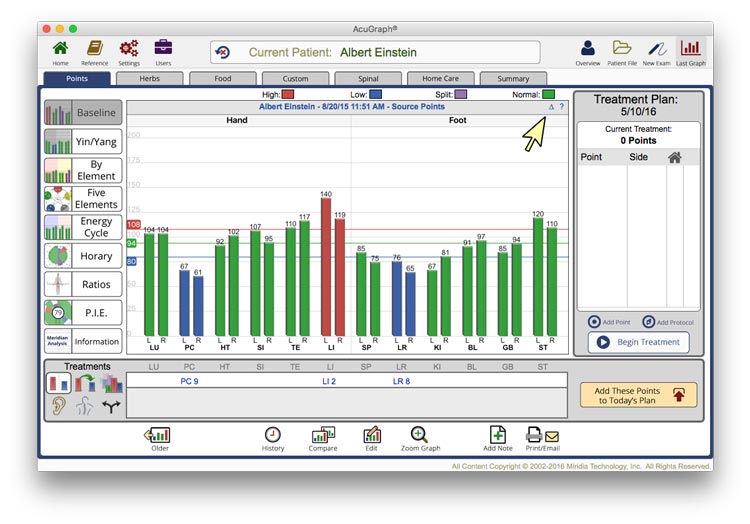Select the green arrow balancing treatment icon

click(85, 383)
